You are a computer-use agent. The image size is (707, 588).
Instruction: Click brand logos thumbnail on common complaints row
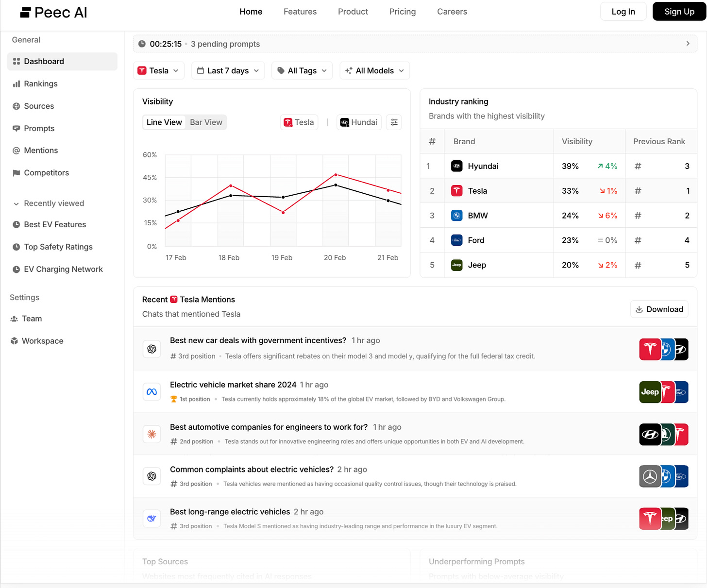(664, 476)
